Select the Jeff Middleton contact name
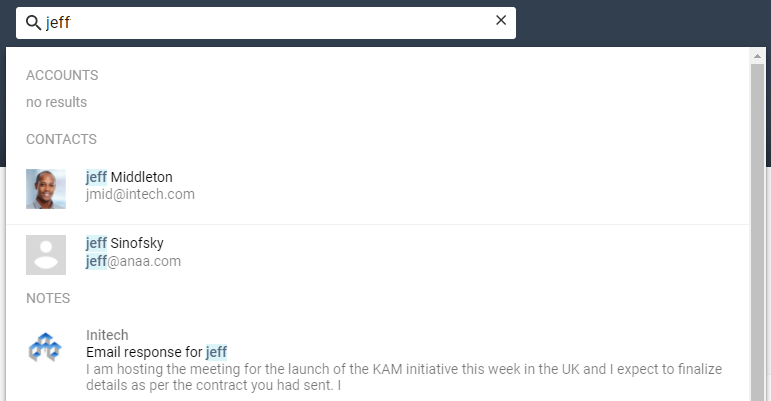The image size is (771, 401). [129, 177]
